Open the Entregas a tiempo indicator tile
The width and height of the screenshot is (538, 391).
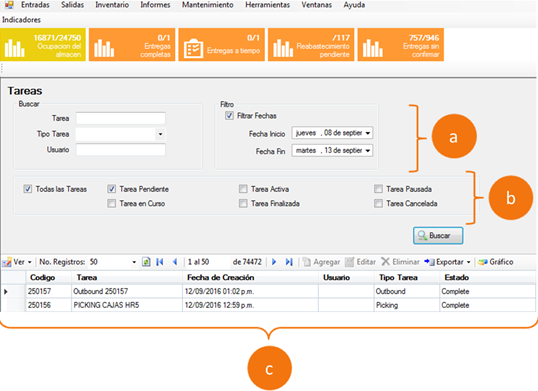coord(222,45)
